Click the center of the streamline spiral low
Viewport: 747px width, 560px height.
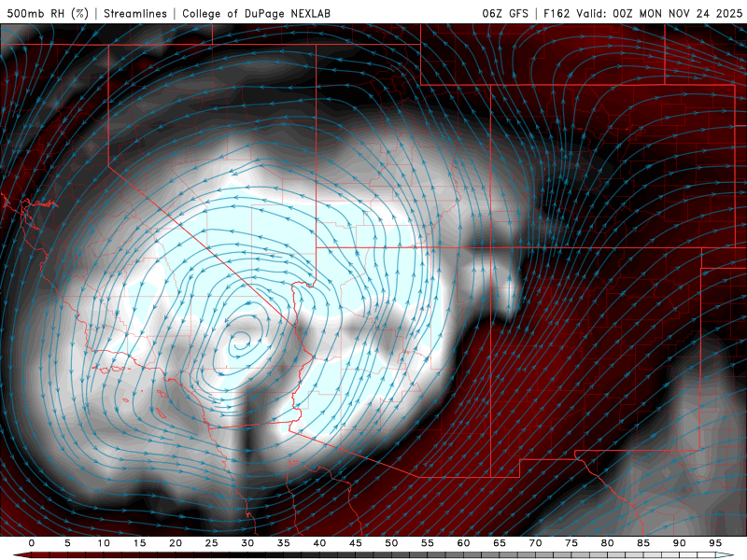click(240, 342)
